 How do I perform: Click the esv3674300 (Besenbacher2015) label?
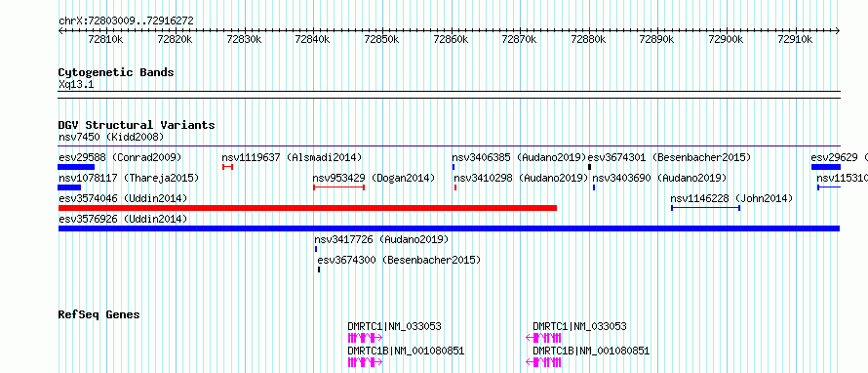399,260
